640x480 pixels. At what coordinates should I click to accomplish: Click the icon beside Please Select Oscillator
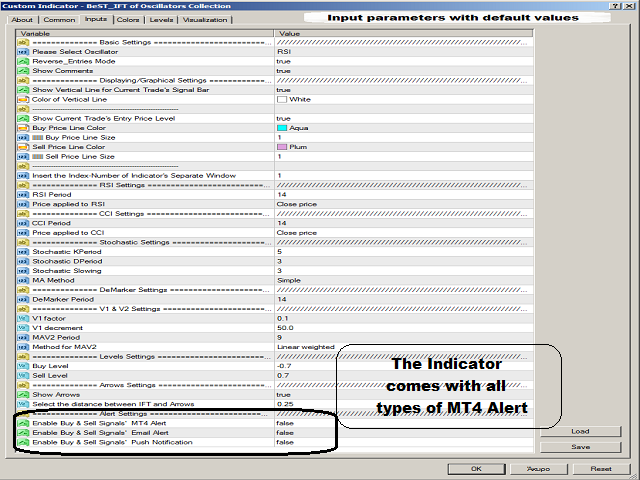(23, 52)
